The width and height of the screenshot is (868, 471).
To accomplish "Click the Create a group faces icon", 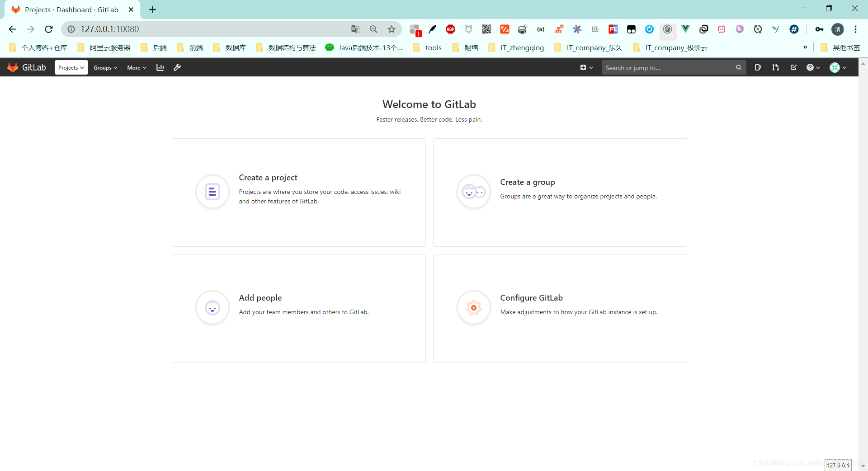I will [474, 192].
